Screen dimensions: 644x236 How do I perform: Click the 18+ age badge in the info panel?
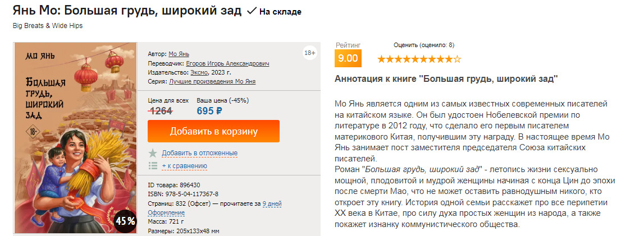click(309, 53)
